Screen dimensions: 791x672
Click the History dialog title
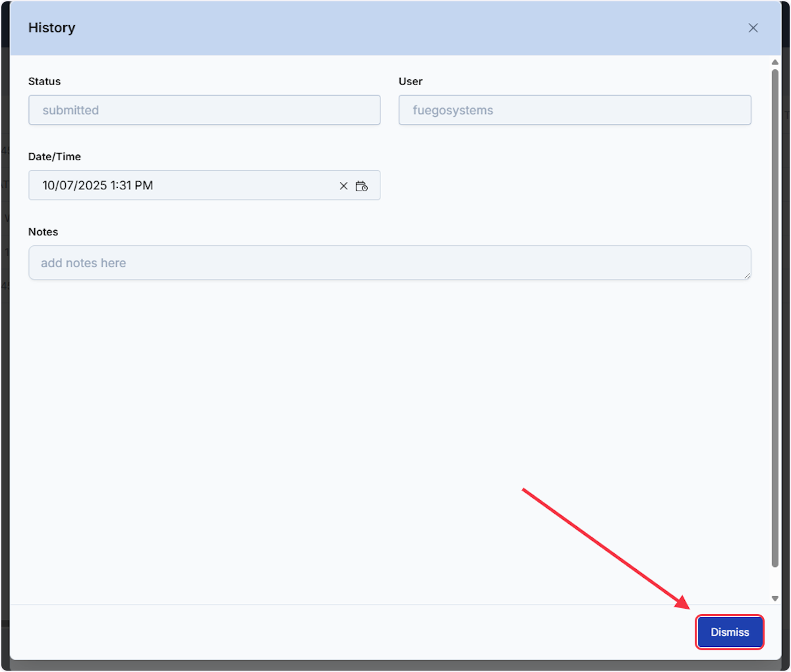[52, 28]
